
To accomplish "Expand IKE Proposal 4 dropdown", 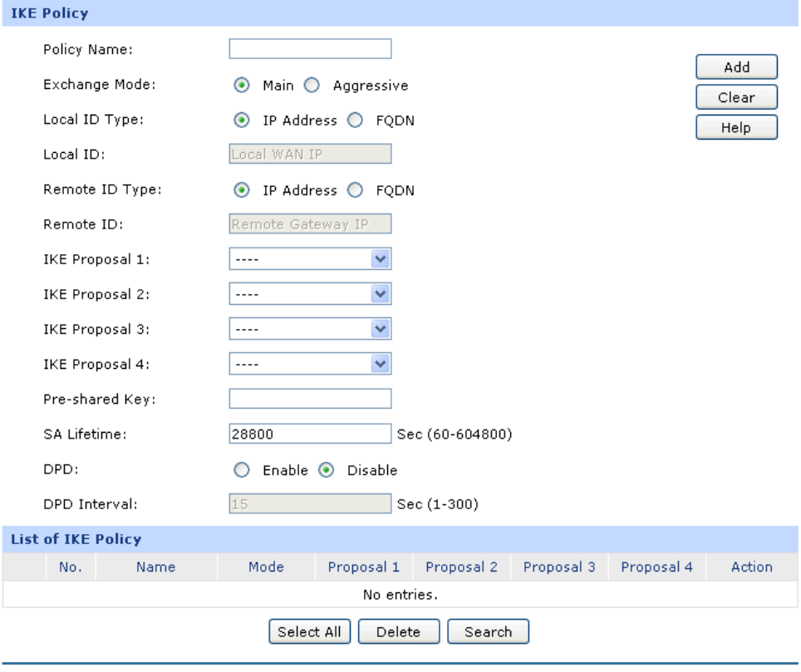I will pos(310,364).
